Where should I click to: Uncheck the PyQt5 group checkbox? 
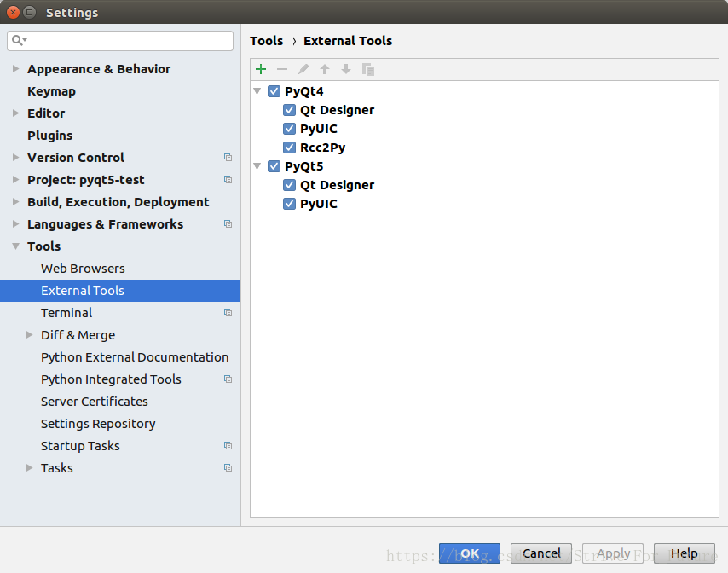[274, 166]
